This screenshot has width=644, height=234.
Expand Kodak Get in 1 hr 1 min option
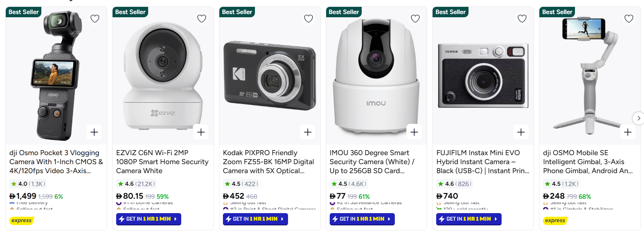pos(255,219)
